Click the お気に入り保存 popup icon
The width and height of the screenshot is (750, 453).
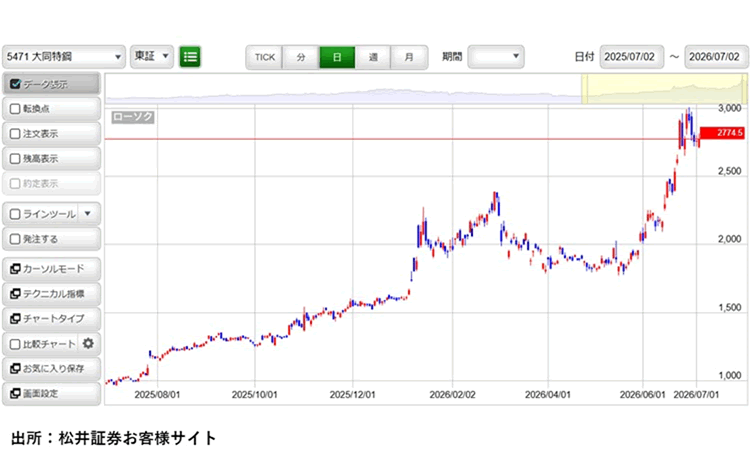coord(15,368)
